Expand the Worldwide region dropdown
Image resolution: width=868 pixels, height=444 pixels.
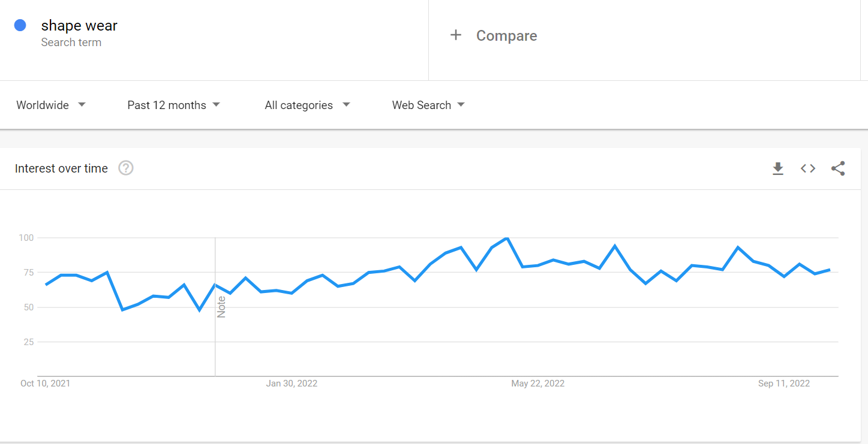[x=52, y=105]
